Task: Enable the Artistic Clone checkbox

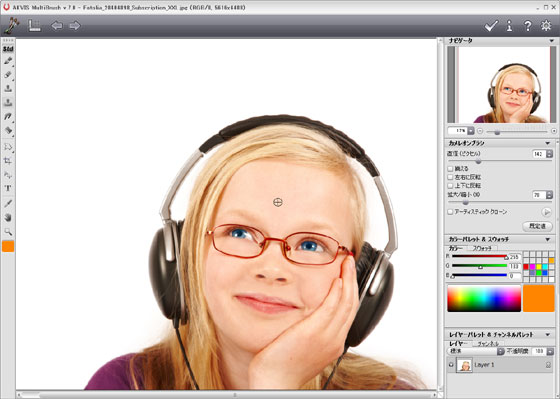Action: [450, 212]
